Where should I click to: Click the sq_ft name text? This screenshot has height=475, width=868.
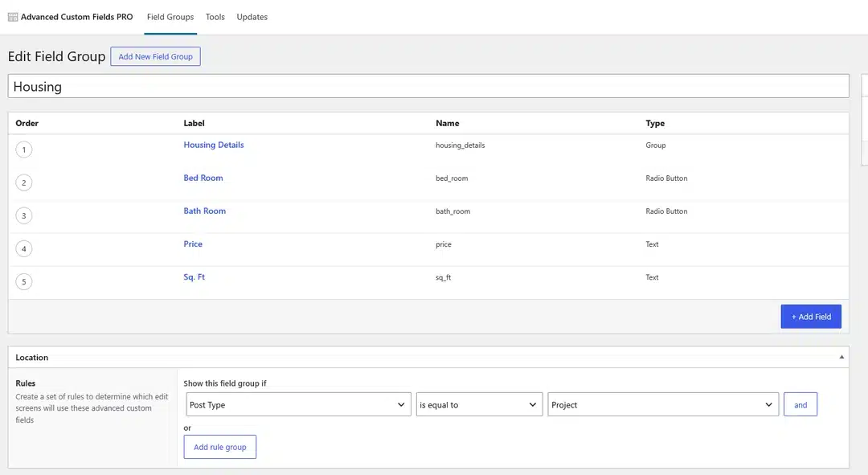pyautogui.click(x=444, y=277)
